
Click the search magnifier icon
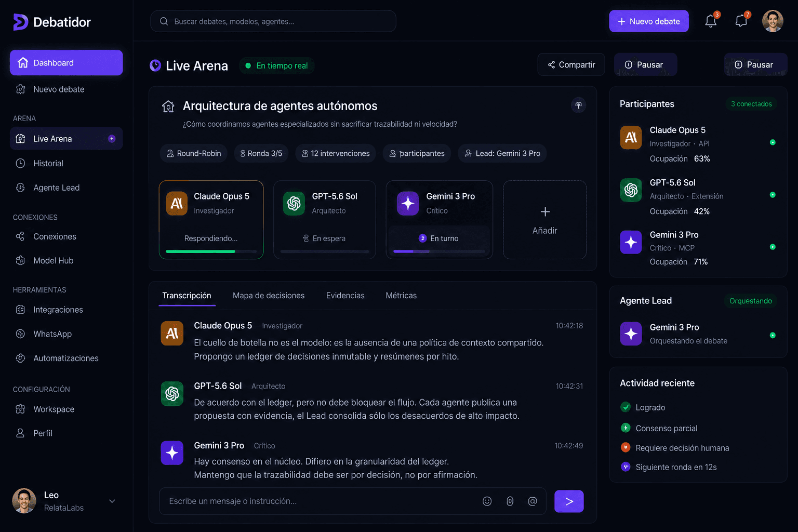click(x=164, y=21)
